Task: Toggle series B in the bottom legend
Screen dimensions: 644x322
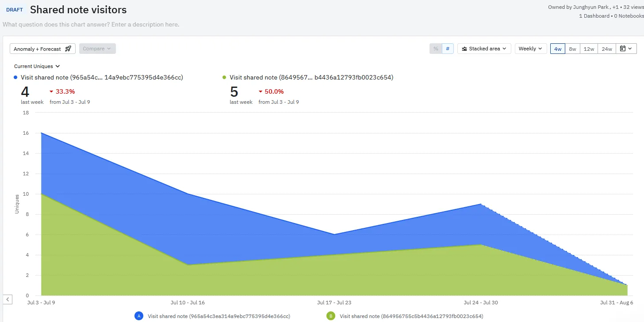Action: (x=405, y=316)
